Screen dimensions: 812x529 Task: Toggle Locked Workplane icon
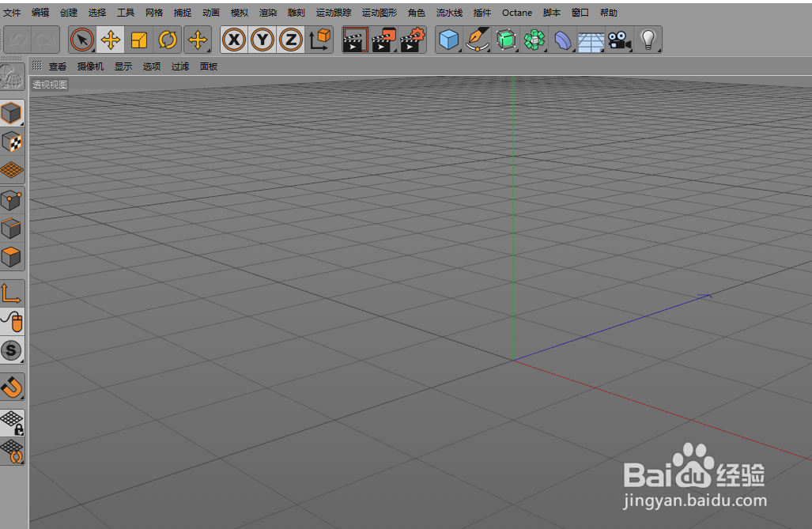pos(11,422)
